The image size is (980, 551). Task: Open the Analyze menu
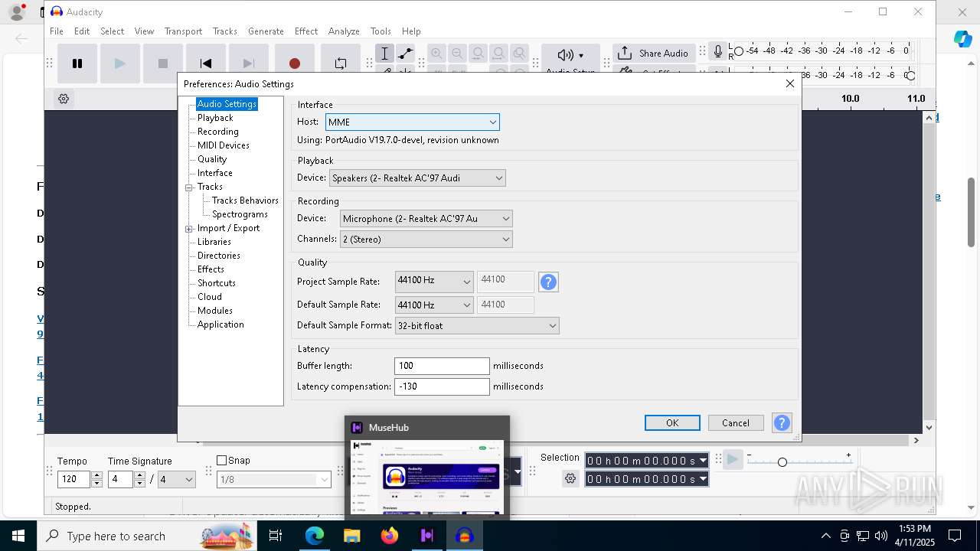[x=344, y=31]
